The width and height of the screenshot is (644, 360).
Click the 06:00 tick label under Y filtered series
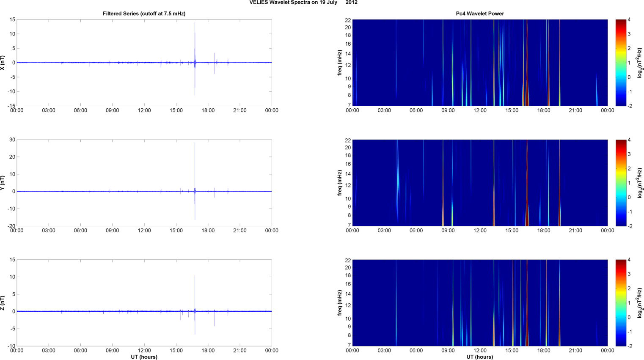click(x=80, y=231)
